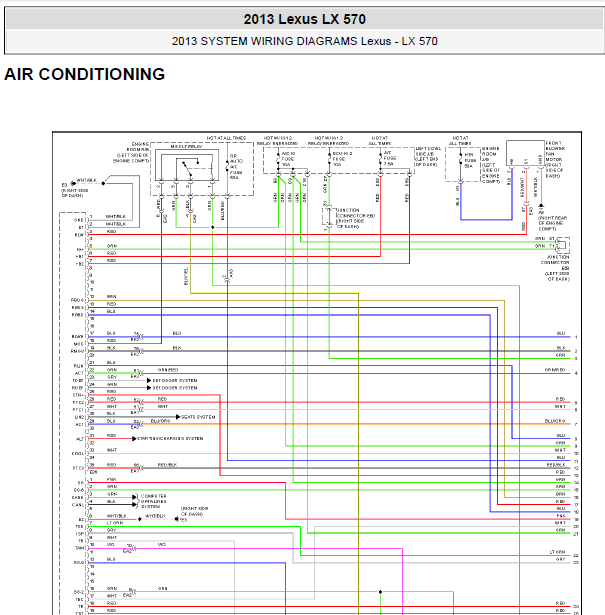Click the ECU IG 2 fuse symbol

tap(329, 159)
